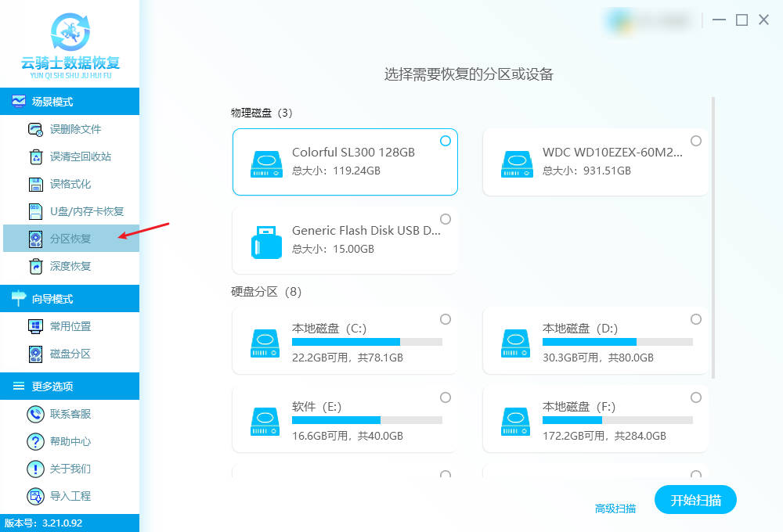
Task: Open the 帮助中心 entry
Action: coord(71,441)
